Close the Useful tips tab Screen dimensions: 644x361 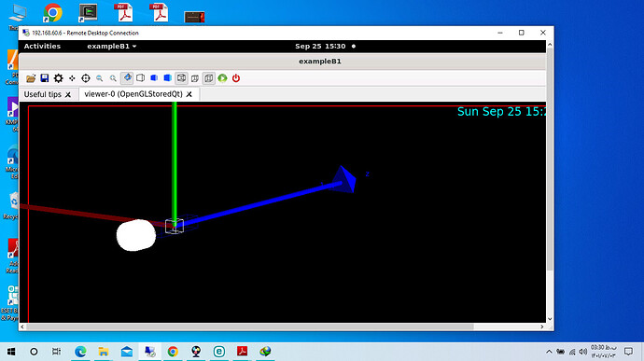pos(68,94)
